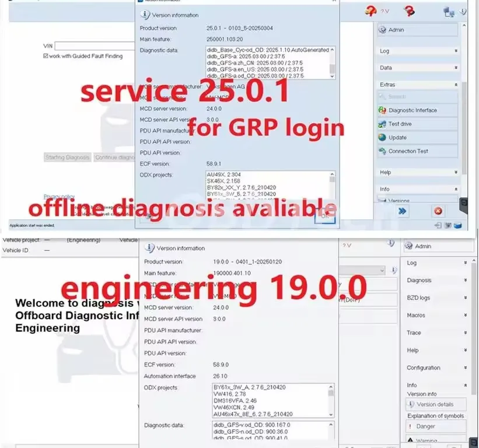Expand the Macros section
Screen dimensions: 479x448
[x=437, y=315]
